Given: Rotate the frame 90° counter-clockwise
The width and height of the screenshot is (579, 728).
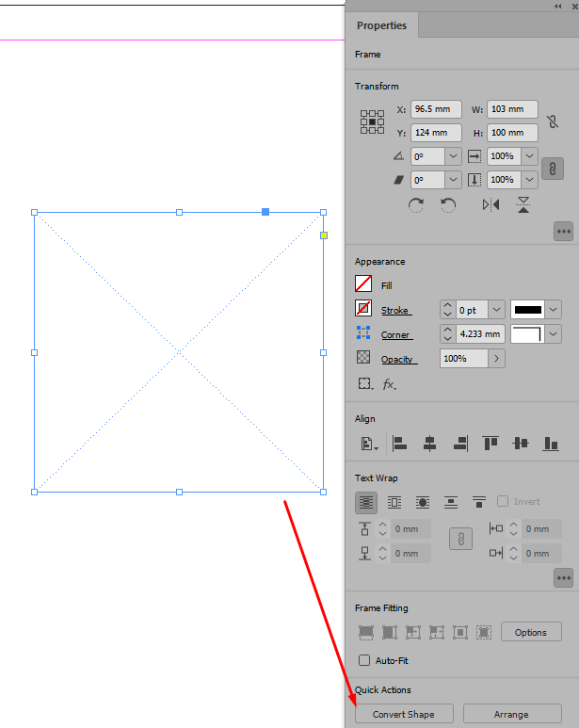Looking at the screenshot, I should (448, 204).
